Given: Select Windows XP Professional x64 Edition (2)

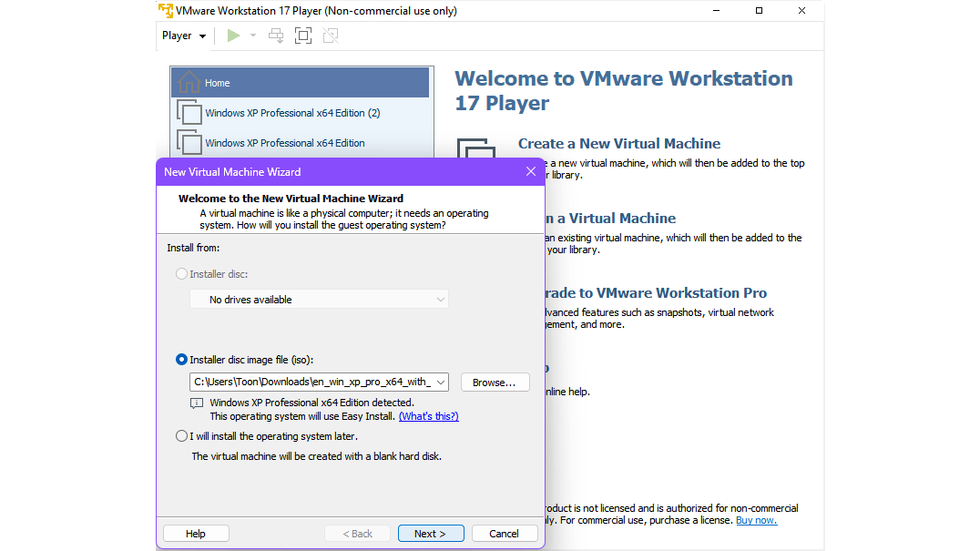Looking at the screenshot, I should [300, 113].
